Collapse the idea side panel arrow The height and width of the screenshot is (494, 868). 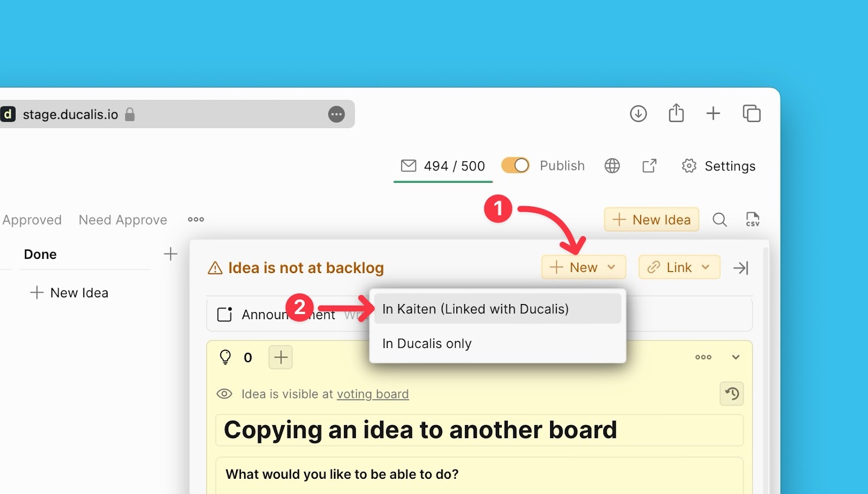pyautogui.click(x=741, y=268)
